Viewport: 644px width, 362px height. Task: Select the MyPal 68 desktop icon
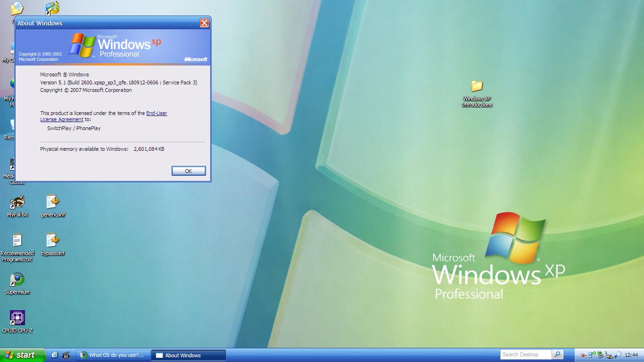point(17,206)
